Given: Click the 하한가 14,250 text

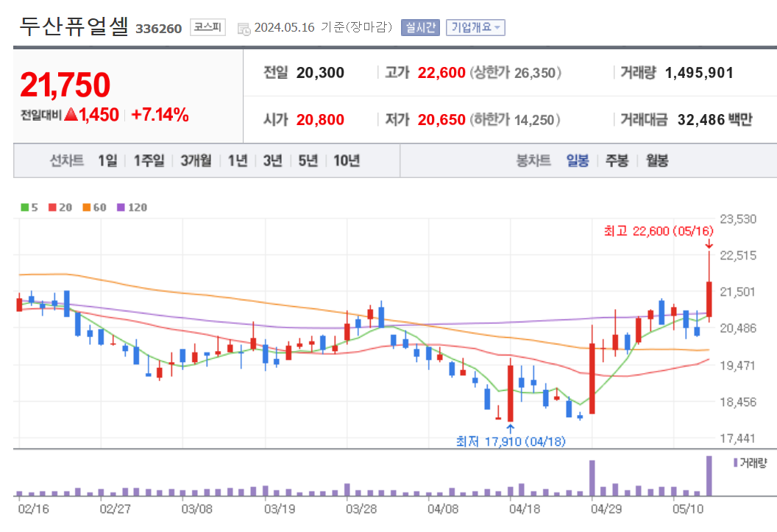Looking at the screenshot, I should click(515, 119).
